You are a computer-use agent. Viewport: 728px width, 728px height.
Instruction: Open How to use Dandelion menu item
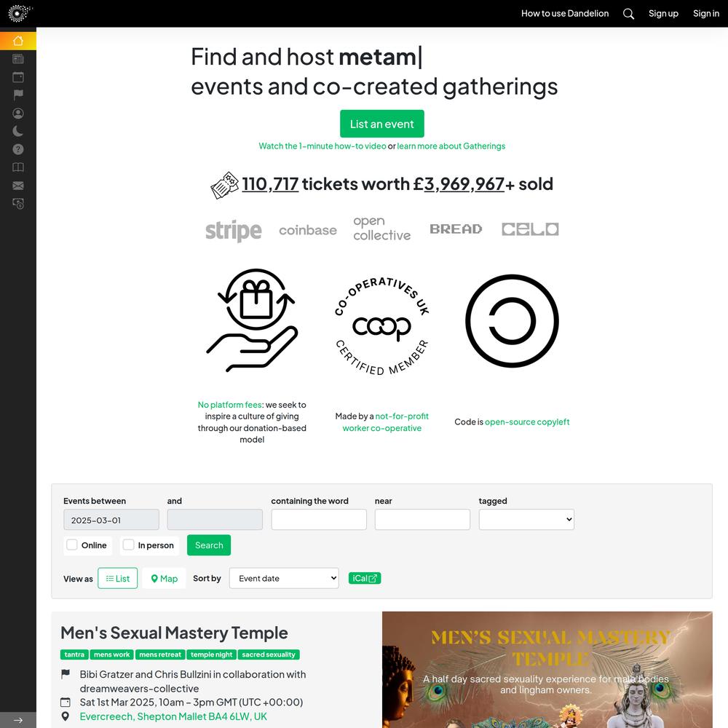tap(565, 13)
